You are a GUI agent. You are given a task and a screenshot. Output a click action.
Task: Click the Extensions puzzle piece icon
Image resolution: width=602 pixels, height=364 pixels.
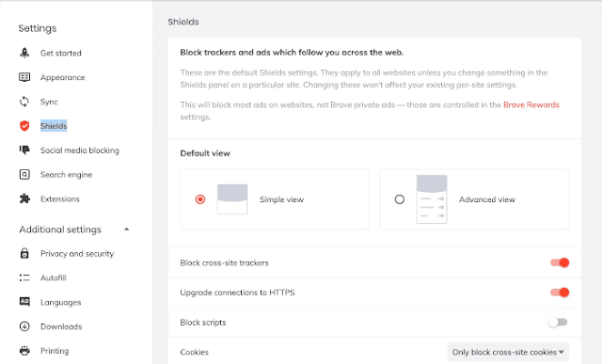coord(24,198)
